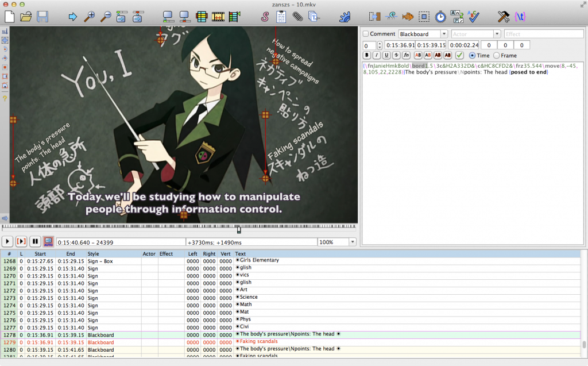Open the Translation Assistant

[391, 17]
